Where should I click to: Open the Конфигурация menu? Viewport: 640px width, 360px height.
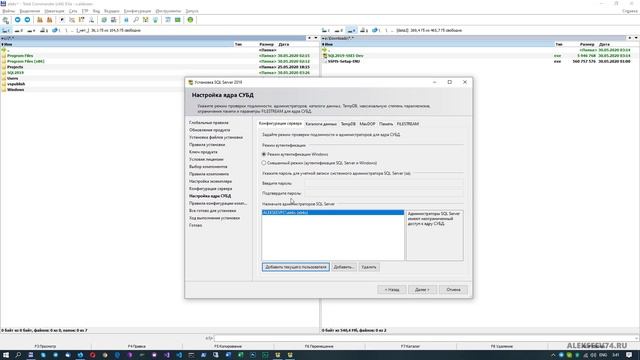(x=137, y=11)
